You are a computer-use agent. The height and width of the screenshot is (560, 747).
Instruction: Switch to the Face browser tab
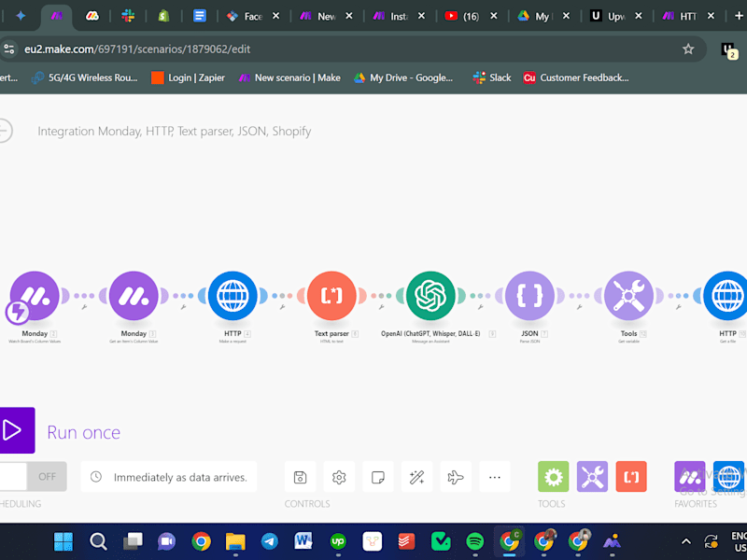[x=252, y=16]
